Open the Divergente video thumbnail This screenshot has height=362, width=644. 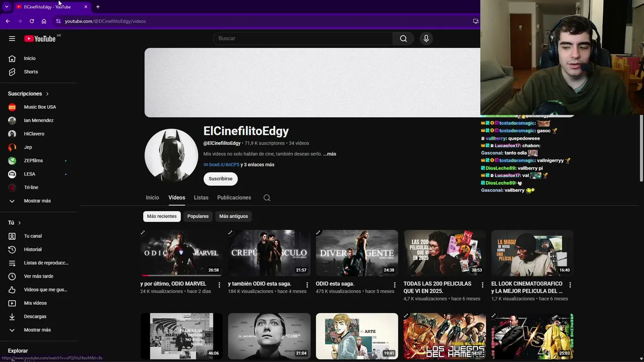pos(357,253)
